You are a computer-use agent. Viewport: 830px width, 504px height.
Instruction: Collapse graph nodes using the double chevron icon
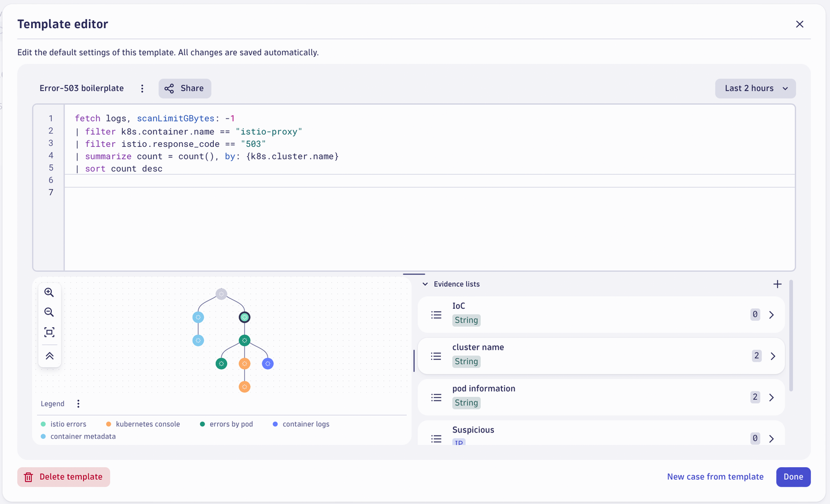click(x=50, y=355)
